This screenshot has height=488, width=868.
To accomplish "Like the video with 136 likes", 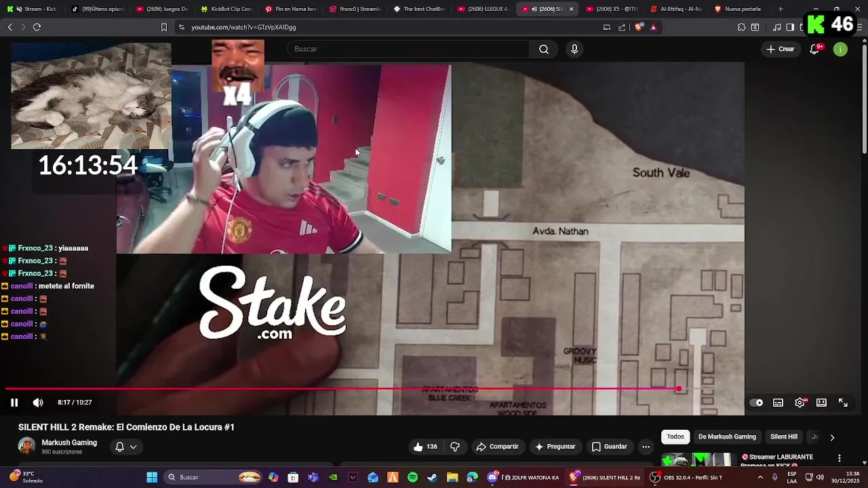I will pos(425,447).
